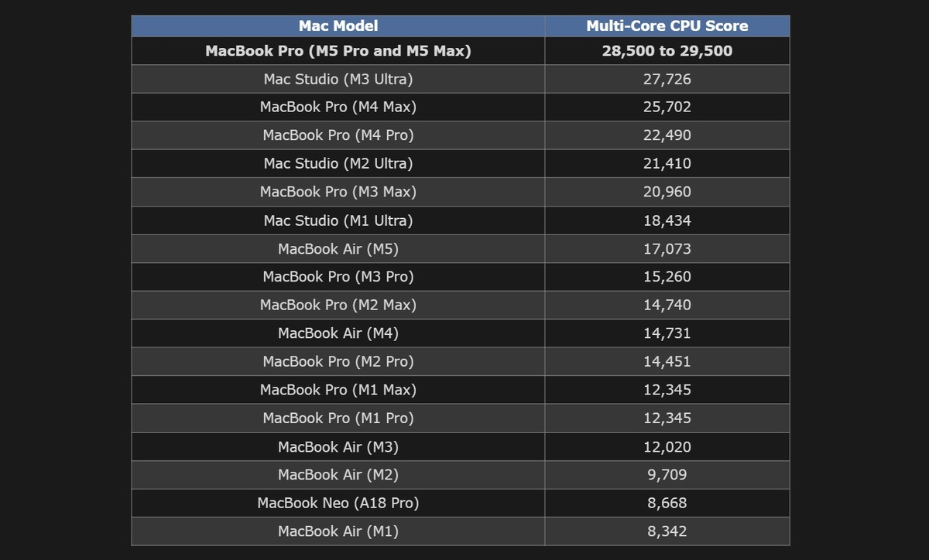Select the '28,500 to 29,500' score cell
Screen dimensions: 929x560
(667, 51)
